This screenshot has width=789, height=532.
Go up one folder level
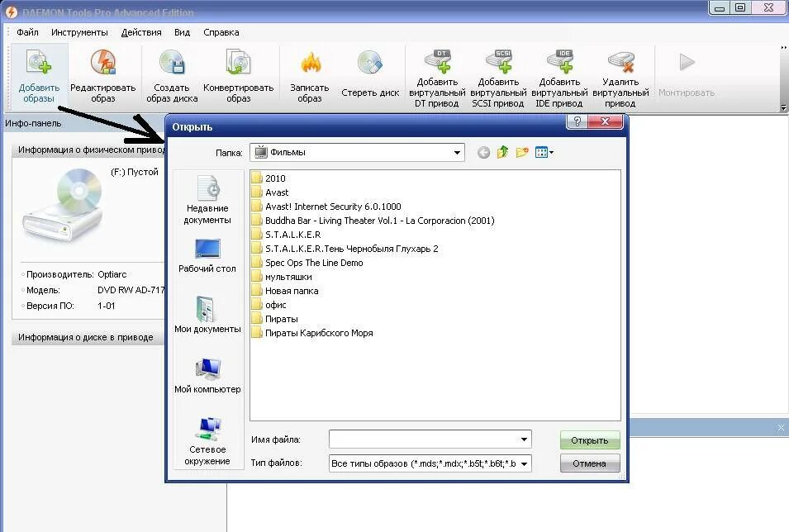pos(502,152)
